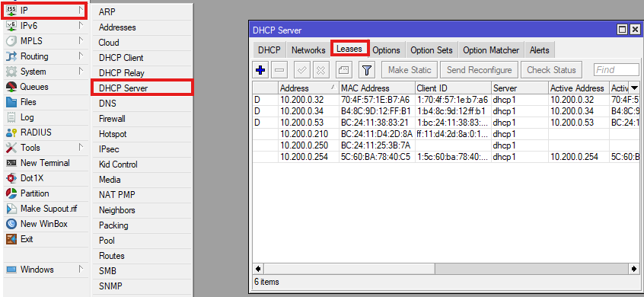This screenshot has width=644, height=297.
Task: Click MAC Address column header
Action: coord(377,88)
